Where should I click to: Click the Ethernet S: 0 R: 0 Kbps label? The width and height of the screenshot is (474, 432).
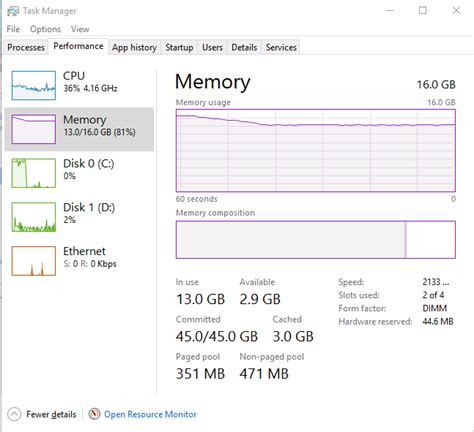coord(90,257)
